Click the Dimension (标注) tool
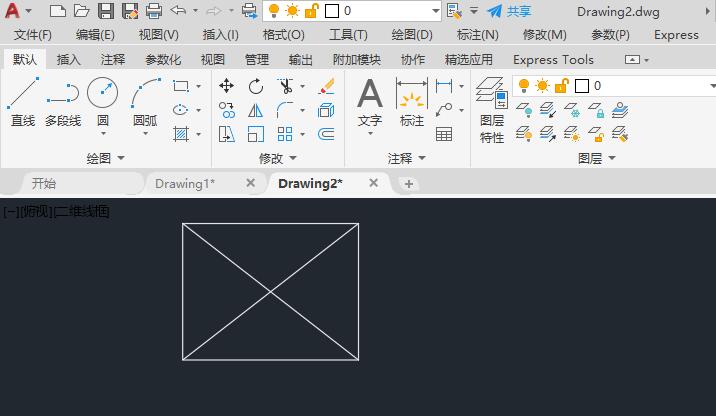Screen dimensions: 716x416 click(412, 101)
